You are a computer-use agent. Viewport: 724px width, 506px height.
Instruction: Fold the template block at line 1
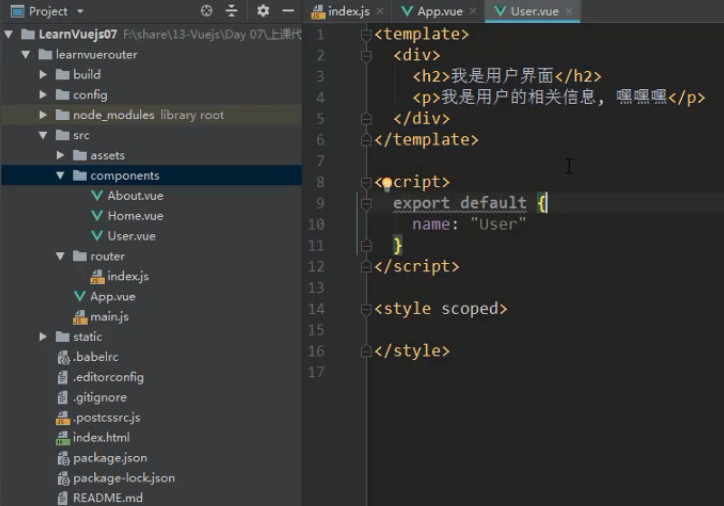pos(366,35)
